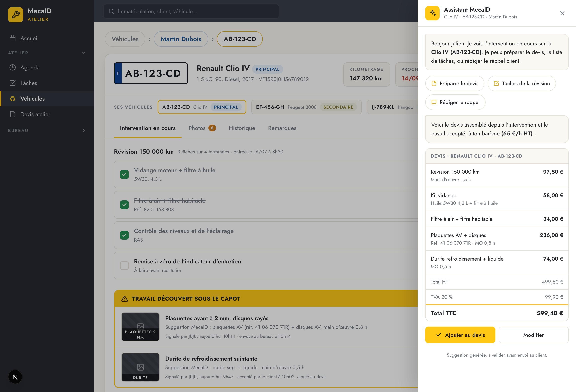The height and width of the screenshot is (392, 576).
Task: Open the Historique tab
Action: coord(242,128)
